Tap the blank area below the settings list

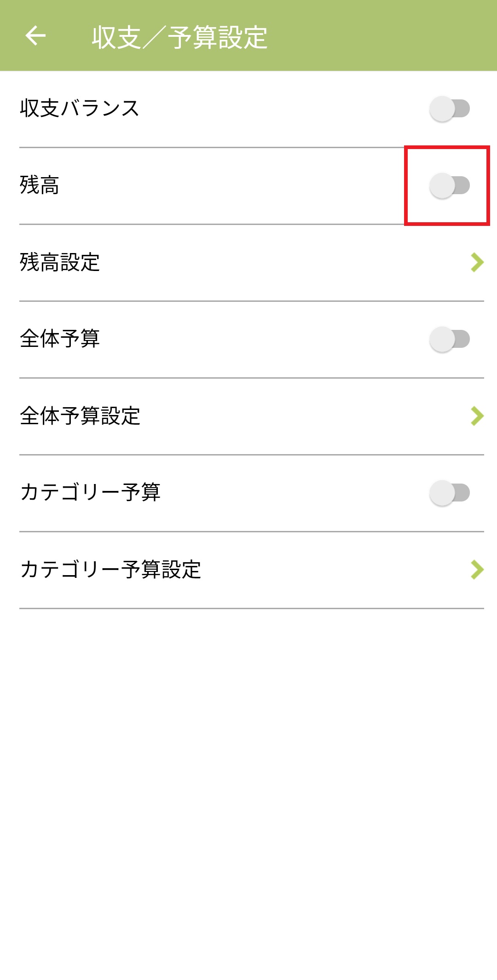pyautogui.click(x=248, y=782)
